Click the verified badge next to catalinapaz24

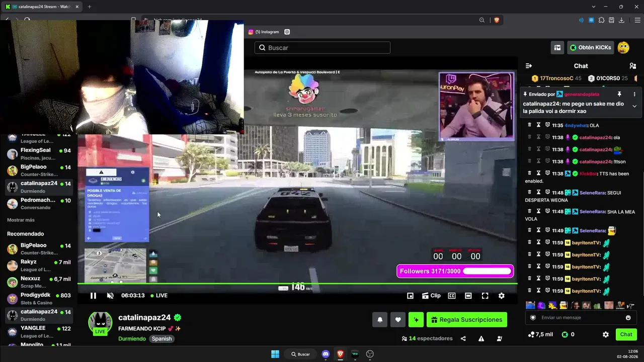tap(178, 318)
